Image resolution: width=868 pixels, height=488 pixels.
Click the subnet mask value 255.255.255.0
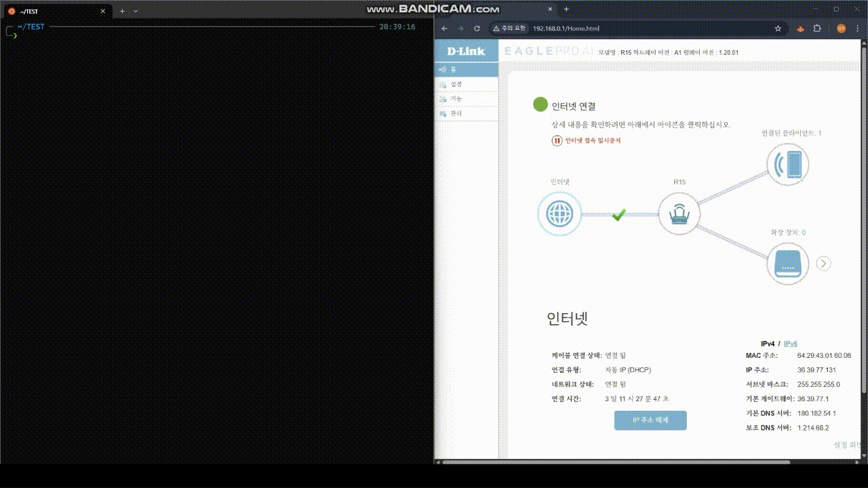click(818, 384)
